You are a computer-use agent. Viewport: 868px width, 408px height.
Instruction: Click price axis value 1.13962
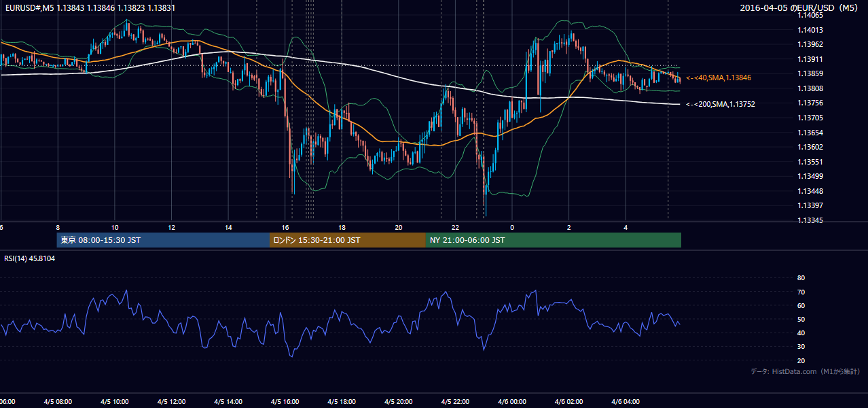pyautogui.click(x=811, y=44)
